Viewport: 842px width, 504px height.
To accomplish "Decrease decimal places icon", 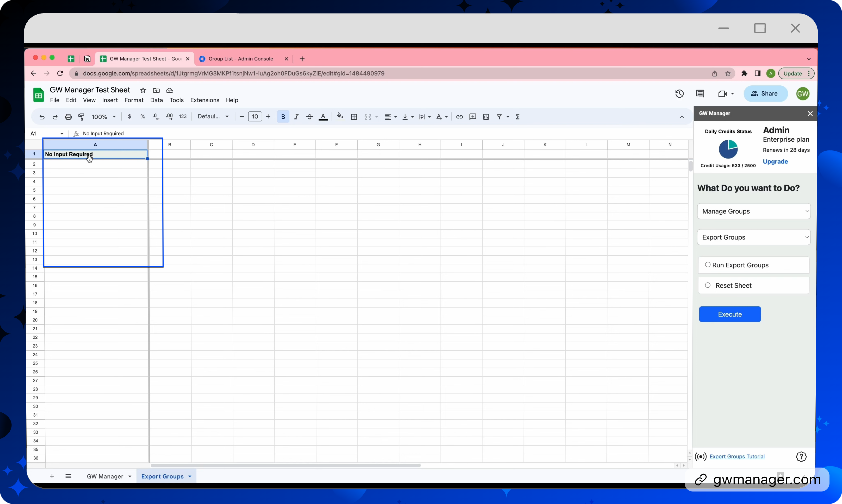I will pos(156,116).
